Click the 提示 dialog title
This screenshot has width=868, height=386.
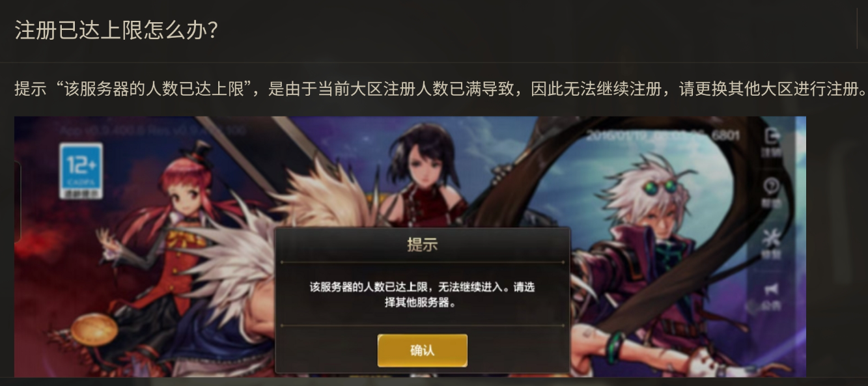tap(422, 245)
